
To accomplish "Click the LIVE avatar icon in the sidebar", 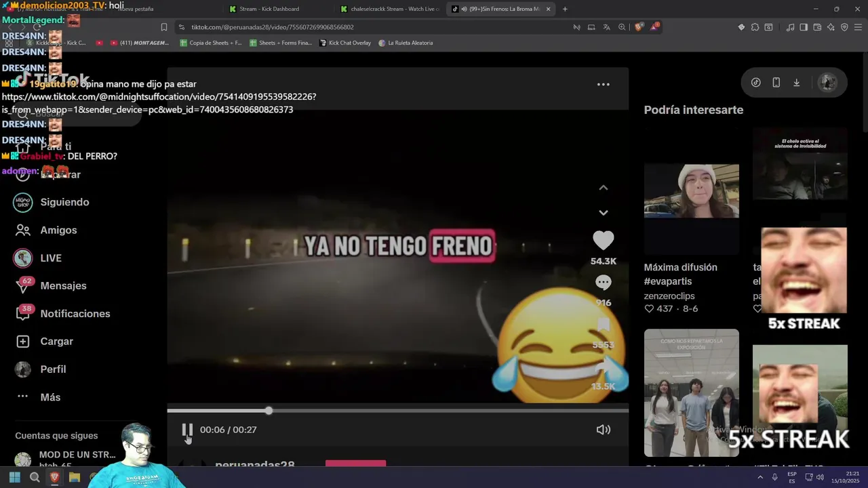I will [23, 258].
